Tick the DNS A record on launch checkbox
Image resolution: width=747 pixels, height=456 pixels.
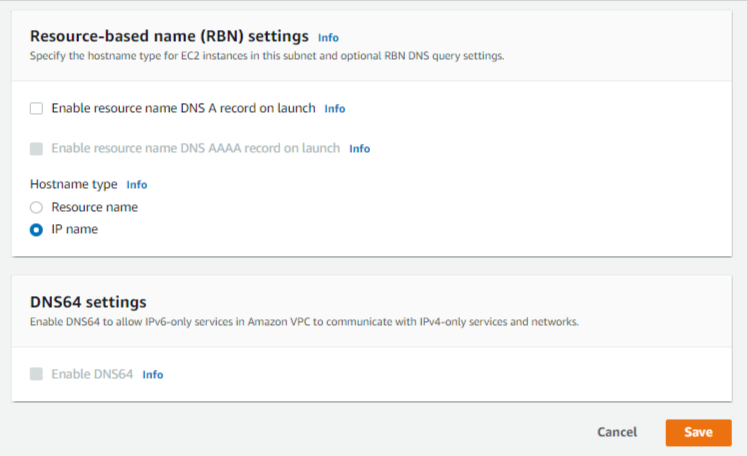[36, 109]
